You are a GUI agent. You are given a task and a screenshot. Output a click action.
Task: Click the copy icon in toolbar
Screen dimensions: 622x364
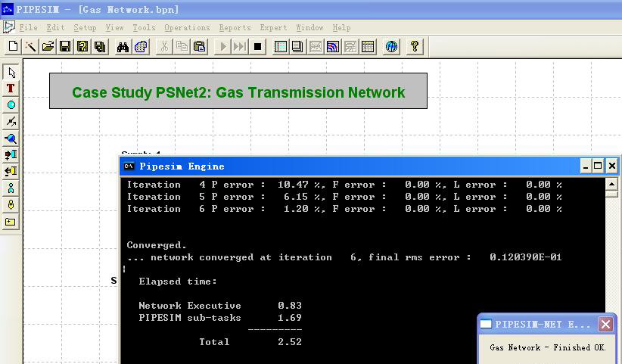[182, 47]
